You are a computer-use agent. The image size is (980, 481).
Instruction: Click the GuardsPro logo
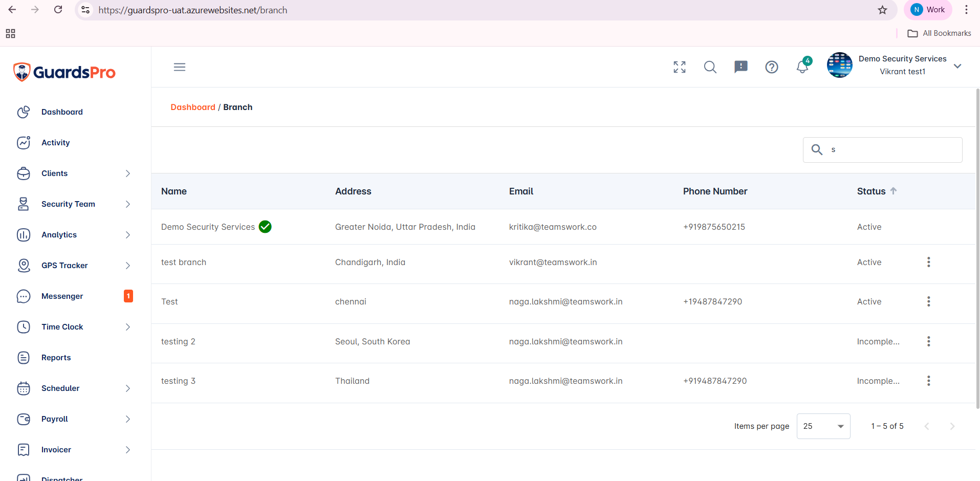[x=64, y=72]
